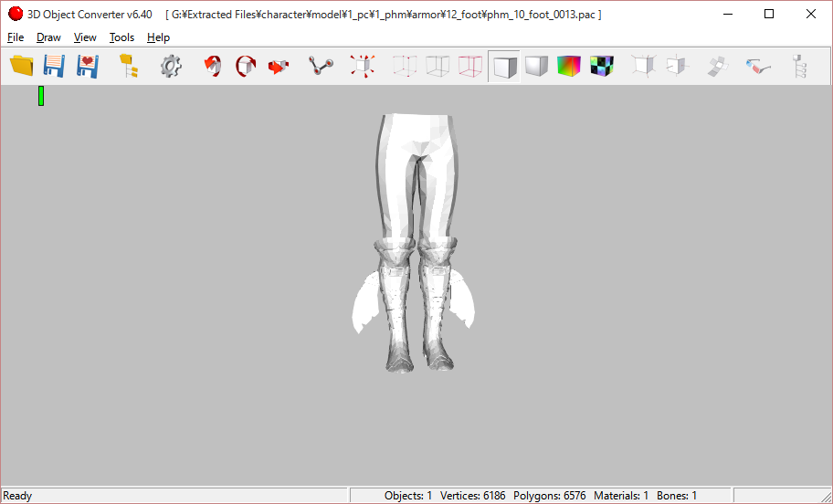Open the Draw menu

pos(48,37)
